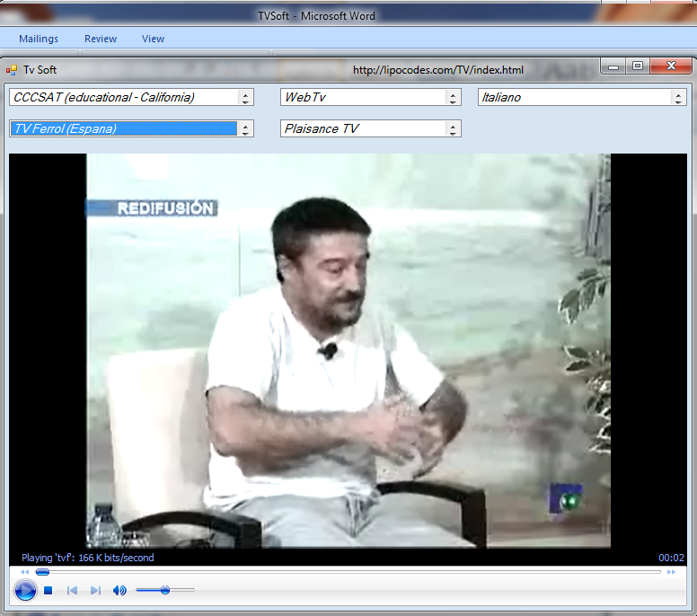Mute the audio with speaker icon
Screen dimensions: 697x616
119,590
